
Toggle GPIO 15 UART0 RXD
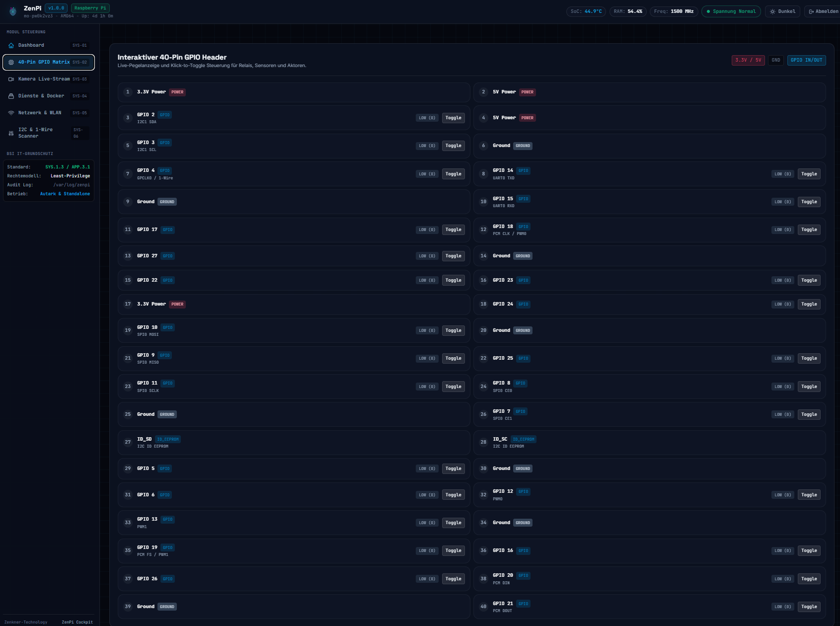809,202
